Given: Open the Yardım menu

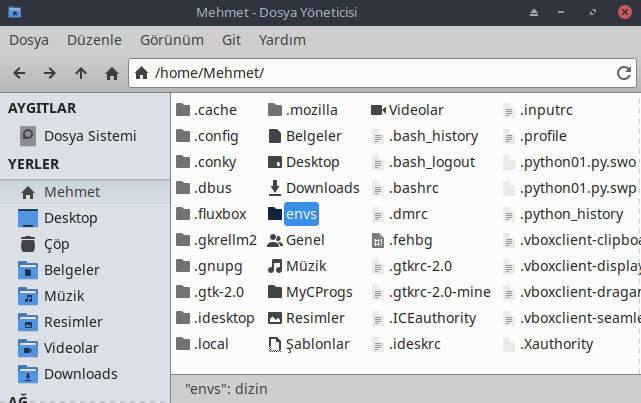Looking at the screenshot, I should coord(282,40).
